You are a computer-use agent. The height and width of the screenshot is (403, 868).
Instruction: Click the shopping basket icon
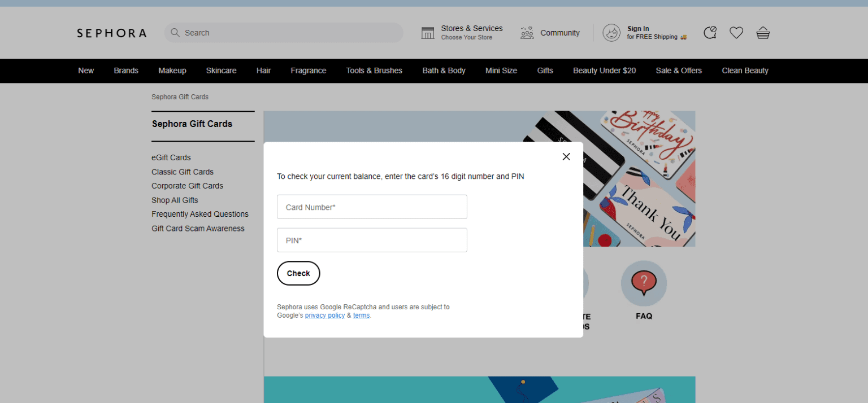click(763, 33)
